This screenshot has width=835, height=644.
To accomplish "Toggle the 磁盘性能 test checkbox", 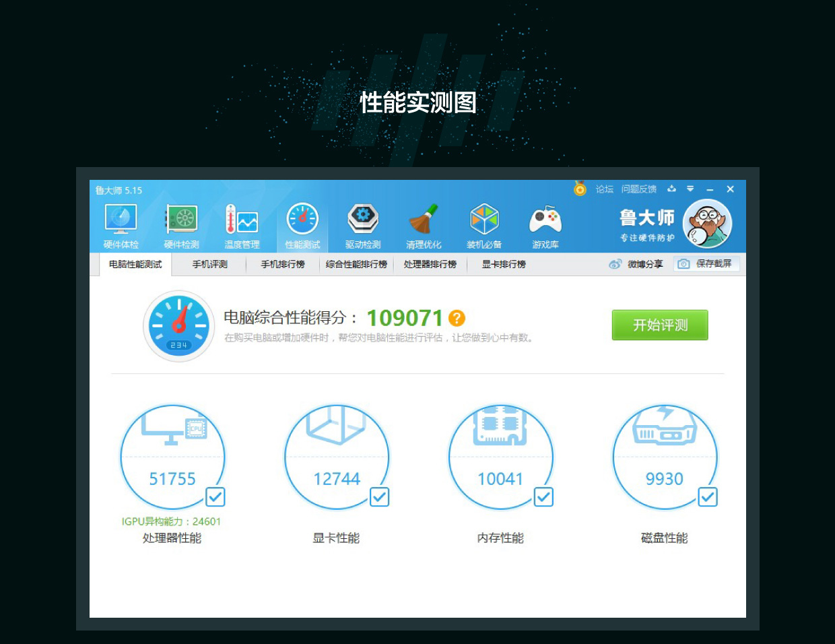I will pos(708,497).
